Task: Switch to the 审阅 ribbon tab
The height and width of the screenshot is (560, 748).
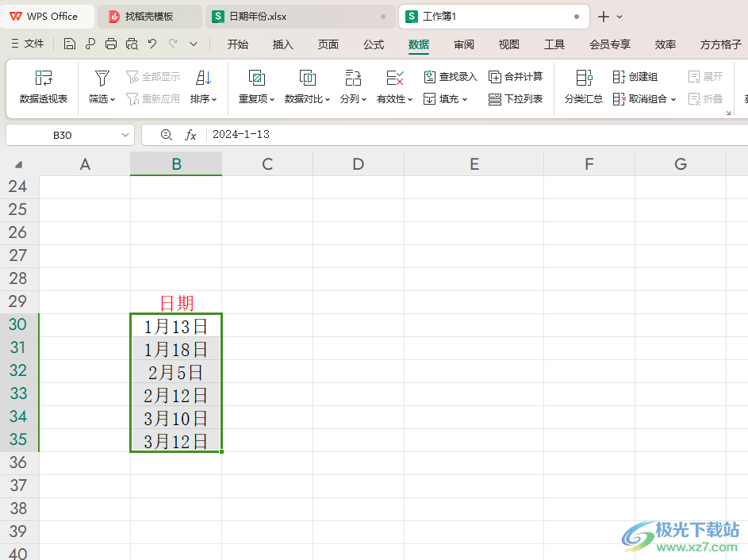Action: tap(464, 44)
